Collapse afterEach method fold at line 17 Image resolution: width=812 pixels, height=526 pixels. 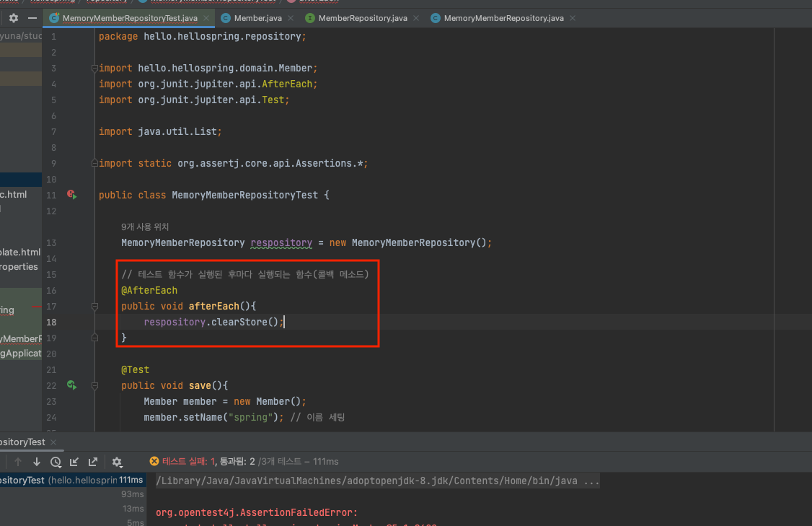tap(94, 306)
